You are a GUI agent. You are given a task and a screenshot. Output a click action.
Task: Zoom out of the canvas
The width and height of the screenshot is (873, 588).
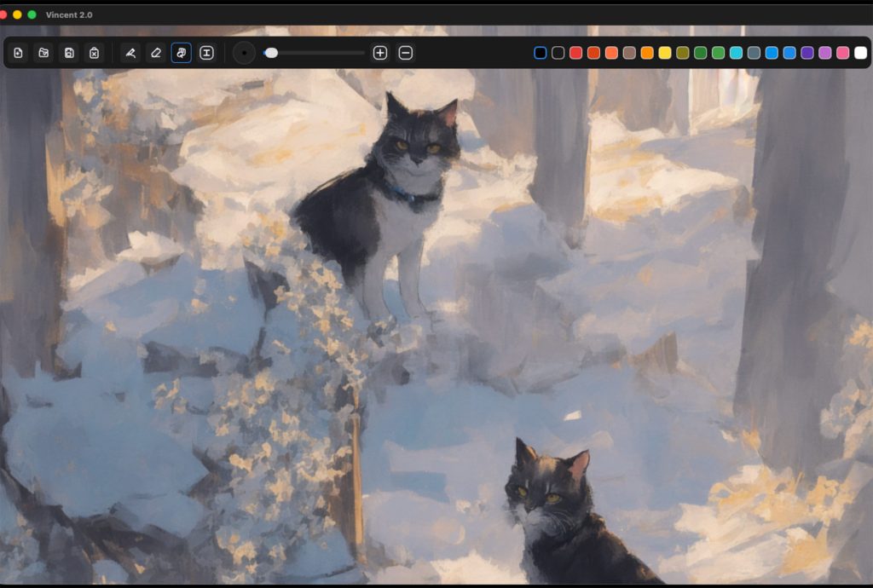pos(404,52)
